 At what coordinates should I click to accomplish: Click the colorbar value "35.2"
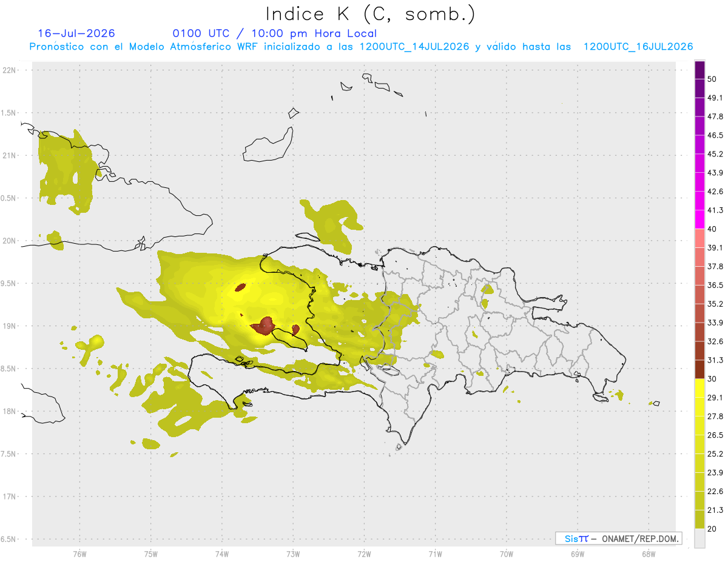click(715, 304)
